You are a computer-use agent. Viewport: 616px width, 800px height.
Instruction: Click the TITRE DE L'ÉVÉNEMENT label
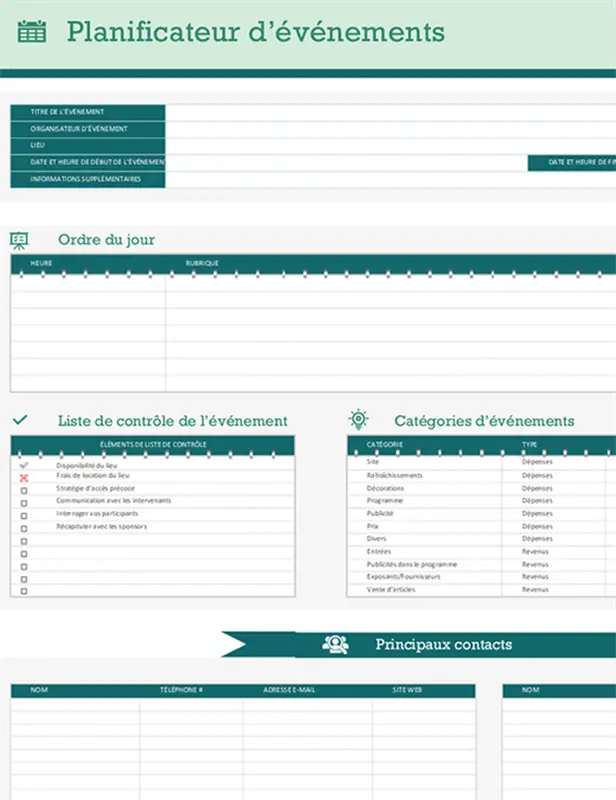(67, 112)
